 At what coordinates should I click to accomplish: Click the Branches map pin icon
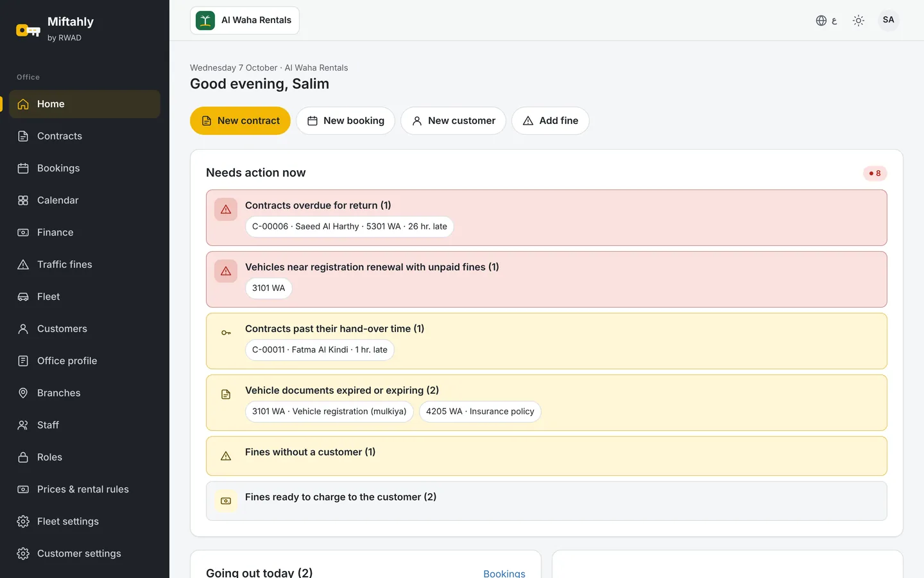pyautogui.click(x=23, y=393)
